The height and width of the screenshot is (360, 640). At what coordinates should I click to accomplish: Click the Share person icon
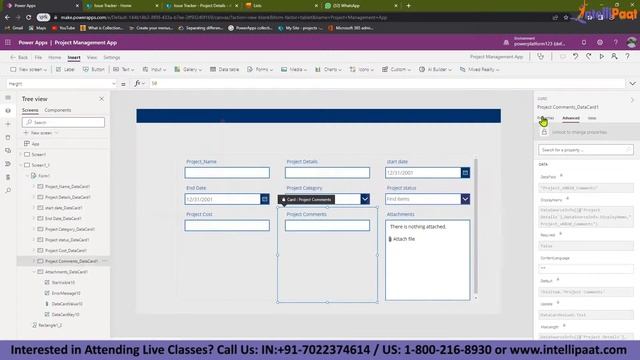[x=614, y=57]
